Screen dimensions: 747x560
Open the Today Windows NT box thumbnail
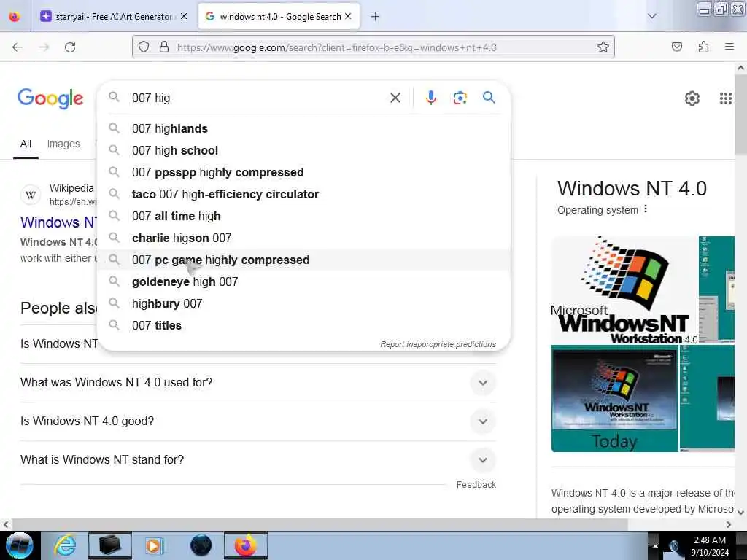[614, 399]
